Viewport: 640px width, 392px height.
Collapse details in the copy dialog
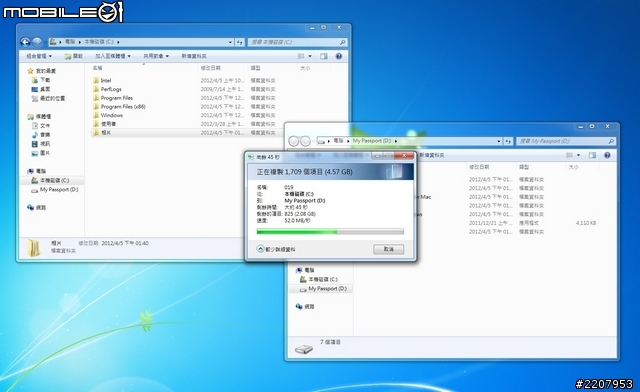click(x=276, y=249)
